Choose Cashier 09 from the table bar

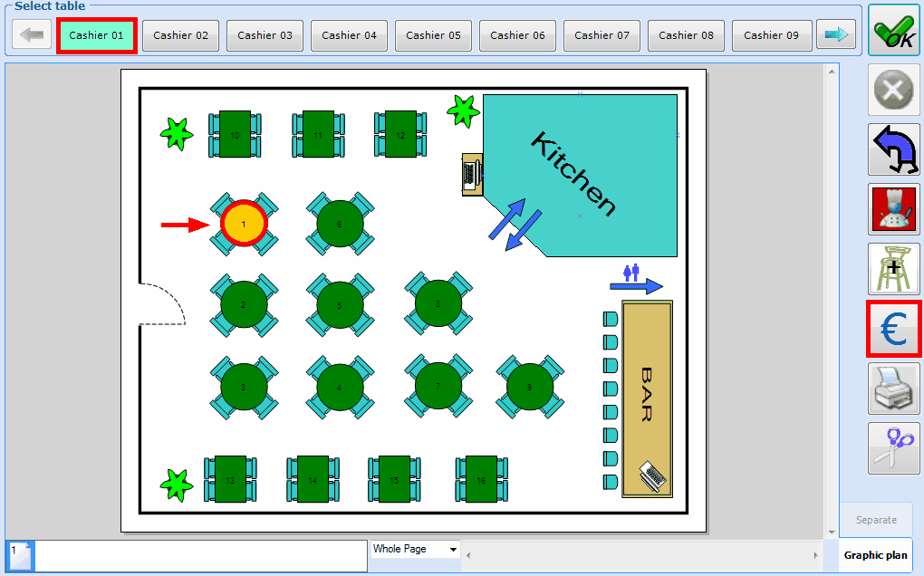[771, 35]
